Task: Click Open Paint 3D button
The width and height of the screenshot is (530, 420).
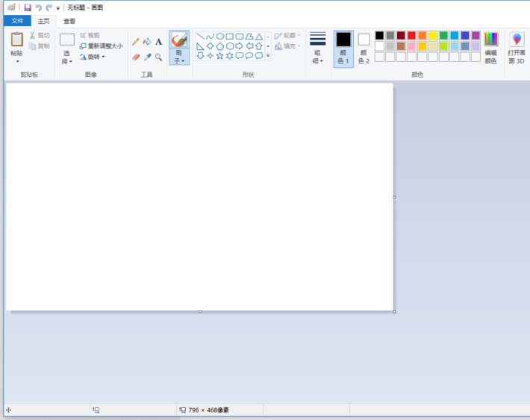Action: point(517,48)
